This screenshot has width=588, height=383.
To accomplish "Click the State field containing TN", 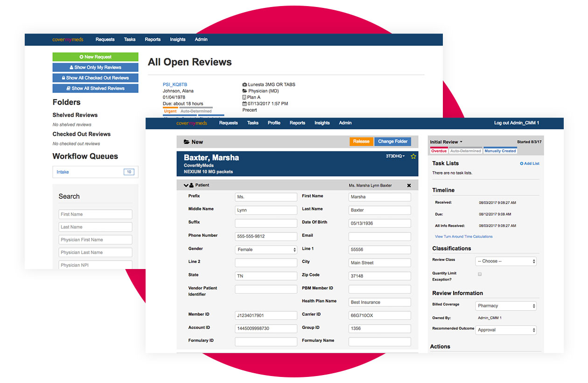I will point(266,276).
